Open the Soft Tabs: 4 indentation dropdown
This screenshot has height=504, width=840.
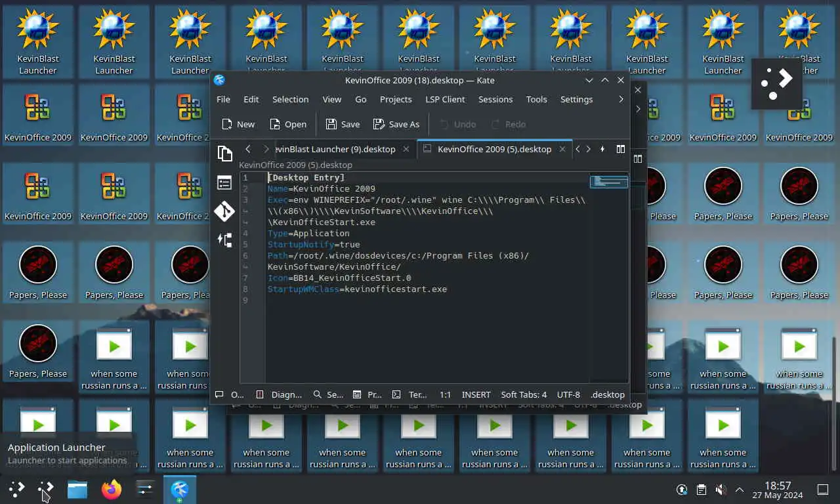point(524,394)
